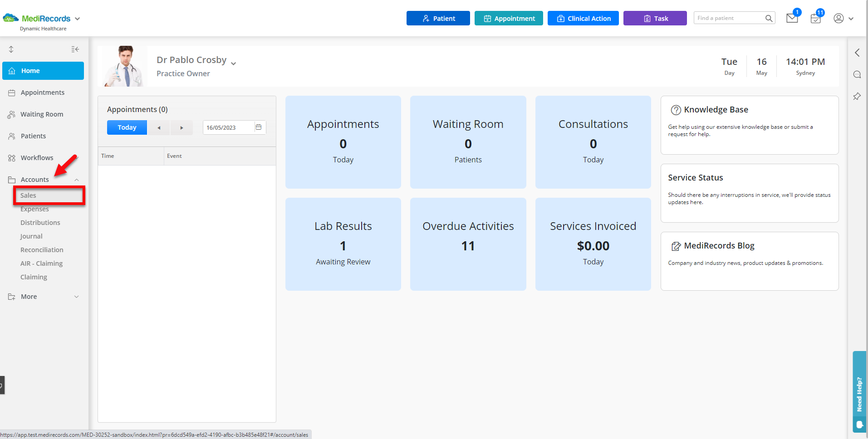The height and width of the screenshot is (439, 868).
Task: Open the Knowledge Base card
Action: (x=750, y=125)
